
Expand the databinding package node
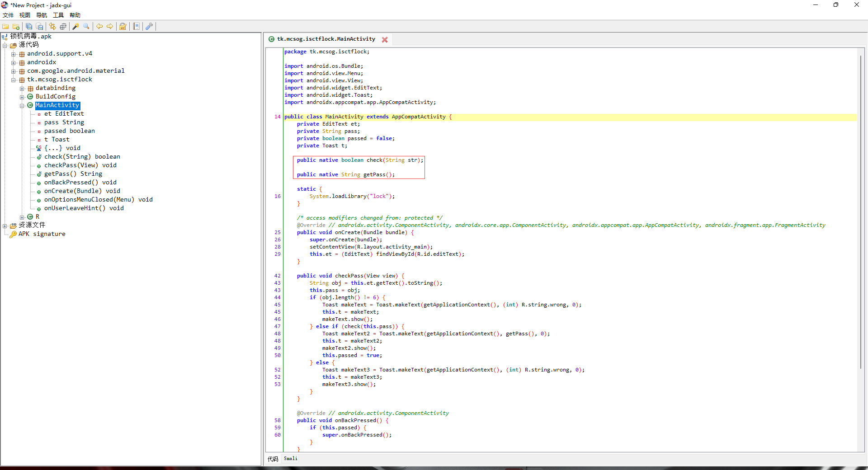coord(22,89)
